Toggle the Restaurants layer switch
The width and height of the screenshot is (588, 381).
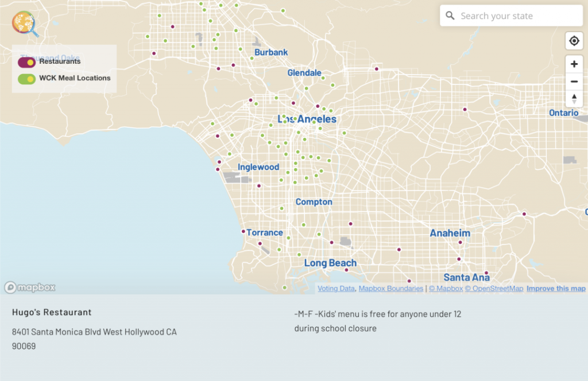coord(27,62)
